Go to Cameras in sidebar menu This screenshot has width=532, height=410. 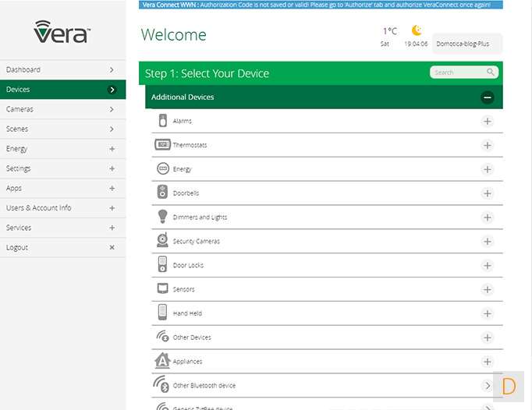(62, 109)
